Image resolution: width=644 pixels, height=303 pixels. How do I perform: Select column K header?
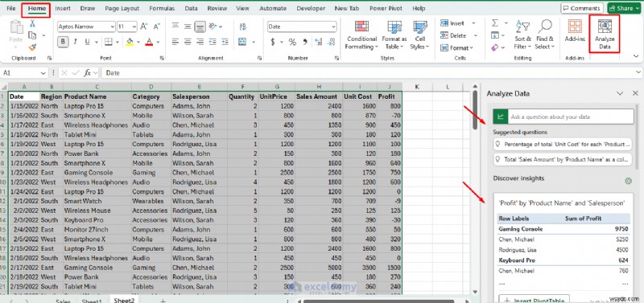point(417,87)
